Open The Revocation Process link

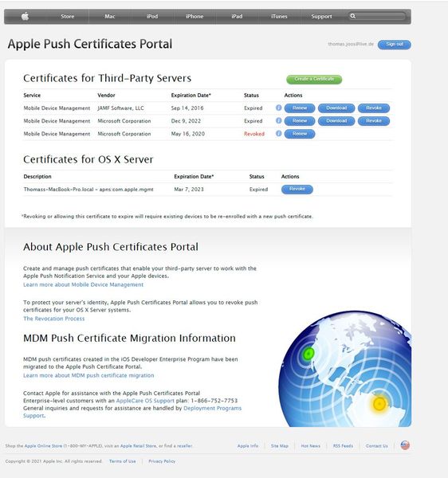[54, 319]
